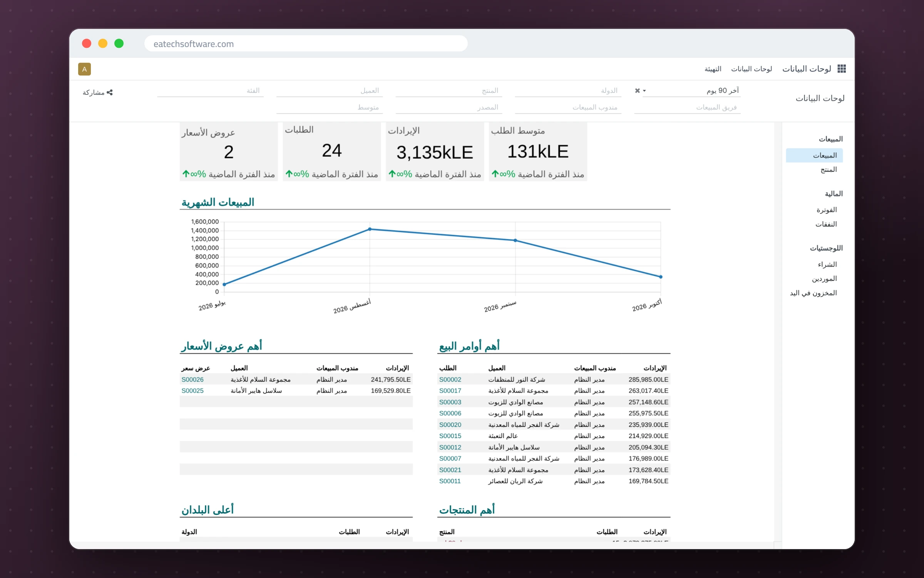Click the أهم أوامر البيع heading
The width and height of the screenshot is (924, 578).
pyautogui.click(x=469, y=346)
